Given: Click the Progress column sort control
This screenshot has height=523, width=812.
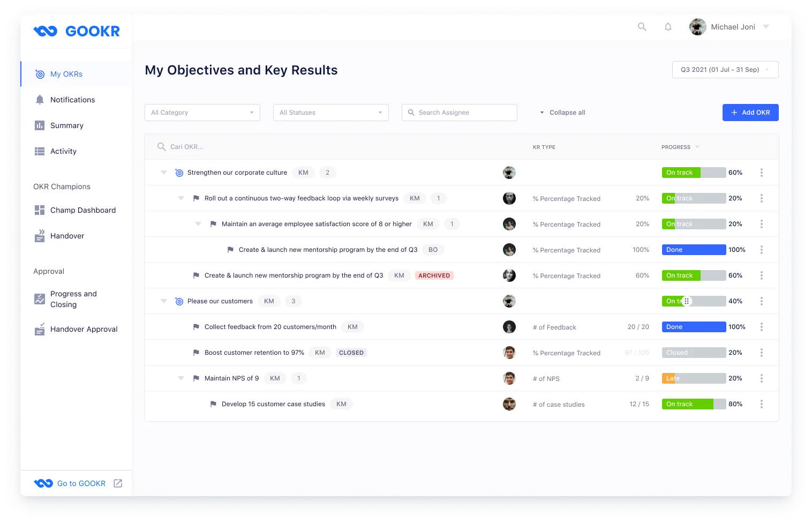Looking at the screenshot, I should [x=697, y=147].
